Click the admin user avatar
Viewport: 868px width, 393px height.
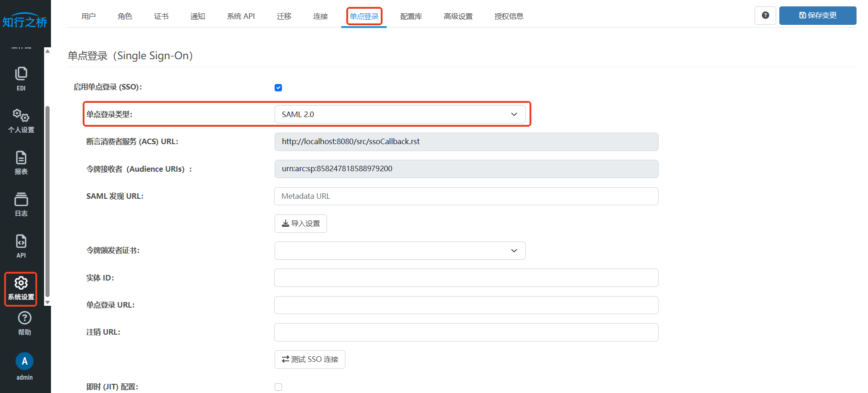click(x=24, y=361)
